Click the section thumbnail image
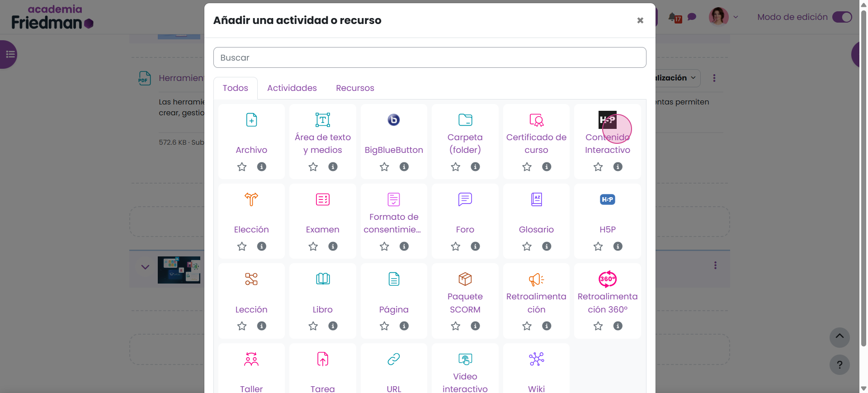This screenshot has width=868, height=393. point(179,270)
